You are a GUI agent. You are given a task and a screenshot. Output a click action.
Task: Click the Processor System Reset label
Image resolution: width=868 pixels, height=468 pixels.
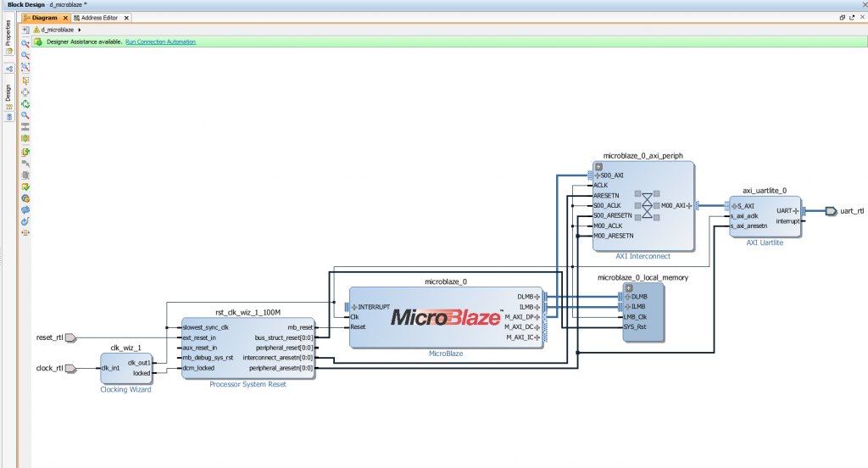point(248,384)
